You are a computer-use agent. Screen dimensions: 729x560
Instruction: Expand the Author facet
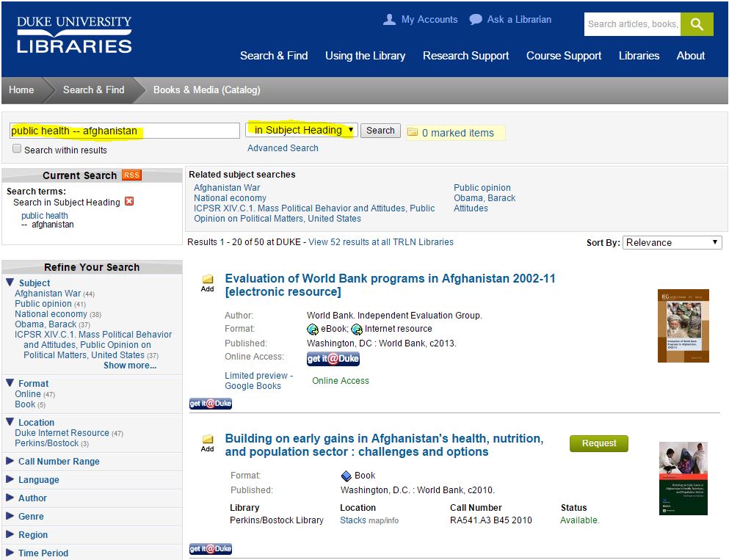point(10,498)
